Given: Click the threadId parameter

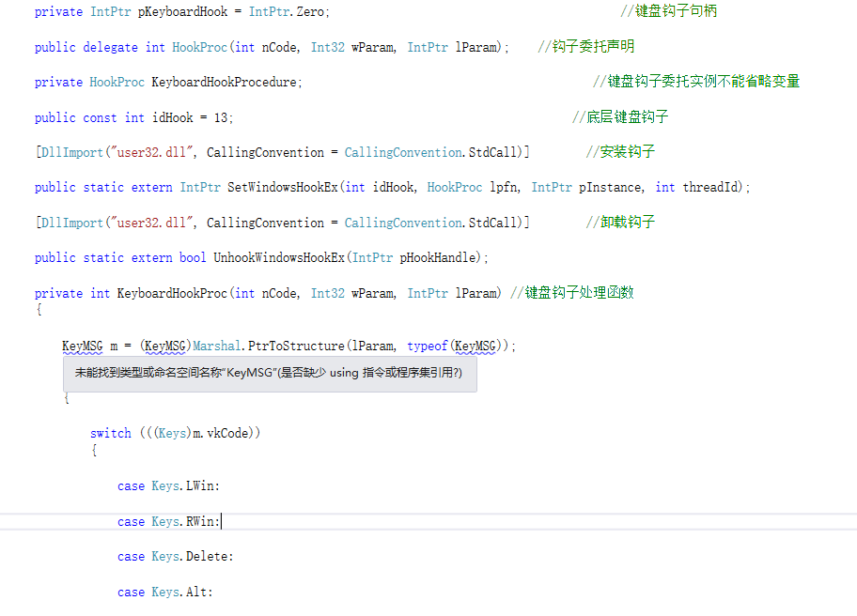Looking at the screenshot, I should pos(710,187).
